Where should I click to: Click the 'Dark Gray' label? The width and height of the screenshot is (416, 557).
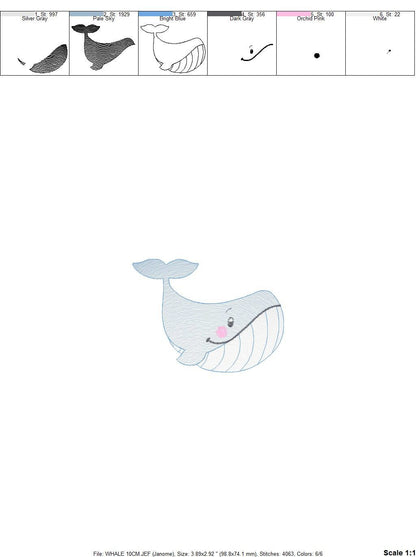(x=242, y=18)
